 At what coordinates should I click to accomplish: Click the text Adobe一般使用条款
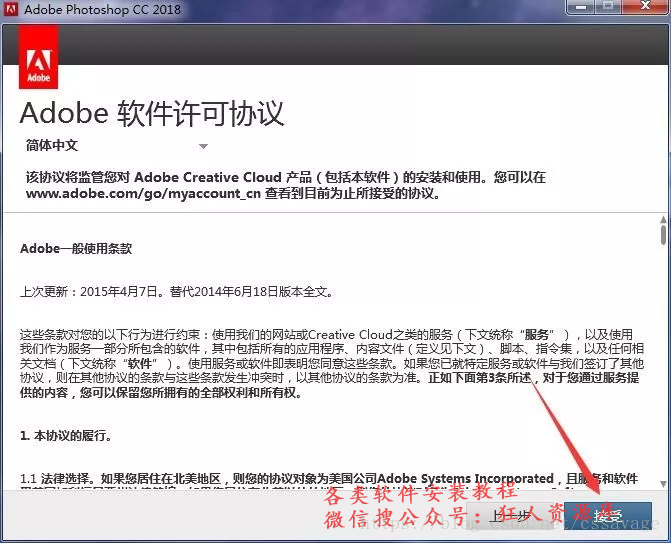pyautogui.click(x=76, y=249)
